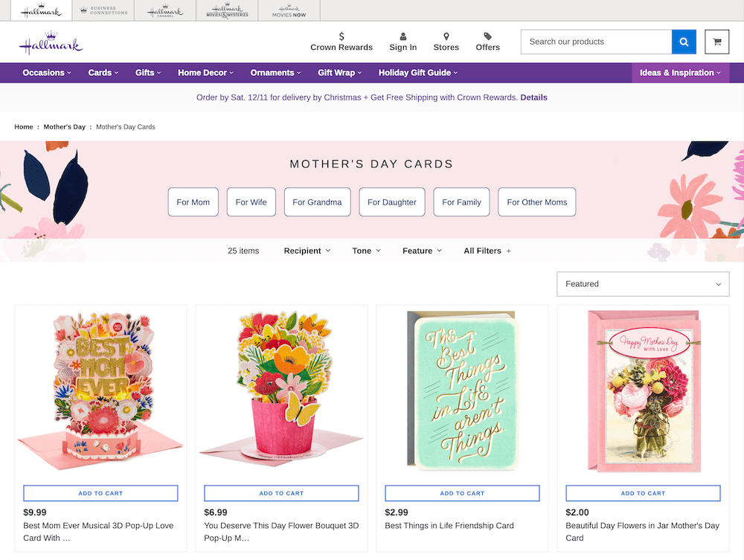Switch to Business Connections site tab
Screen dimensions: 744x560
pyautogui.click(x=103, y=10)
